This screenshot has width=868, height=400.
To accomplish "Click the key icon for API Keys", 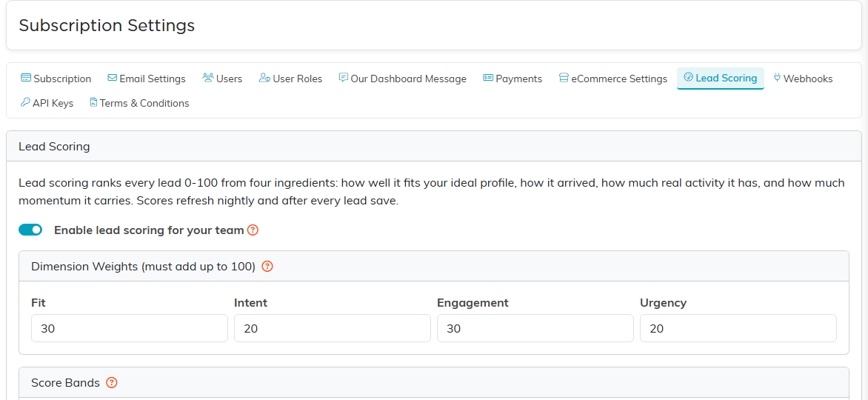I will 25,102.
